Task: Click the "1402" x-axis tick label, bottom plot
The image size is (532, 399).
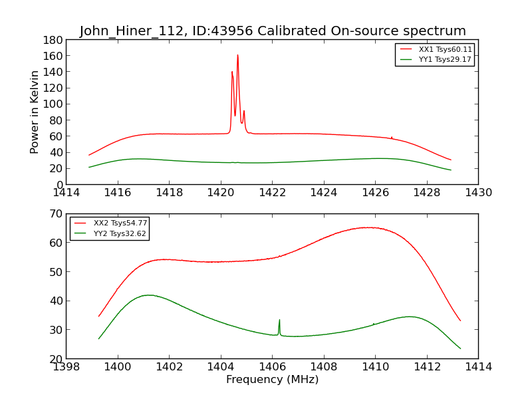Action: [x=170, y=366]
